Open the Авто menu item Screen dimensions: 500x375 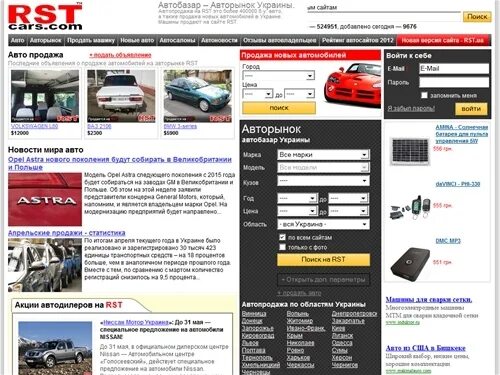(18, 40)
